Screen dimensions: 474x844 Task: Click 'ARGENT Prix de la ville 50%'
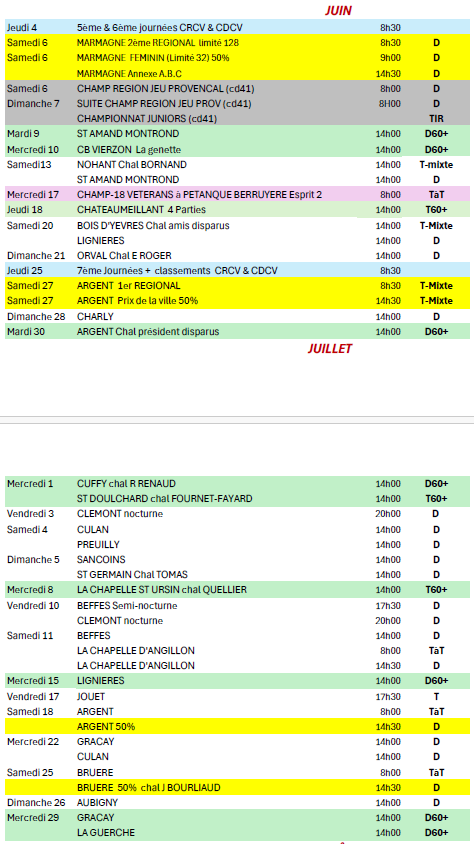pos(137,301)
